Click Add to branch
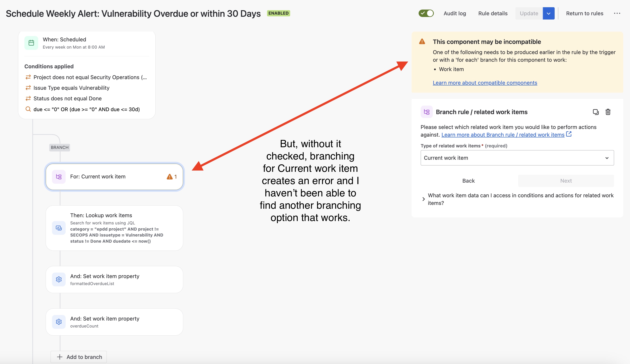This screenshot has width=630, height=364. pos(79,357)
